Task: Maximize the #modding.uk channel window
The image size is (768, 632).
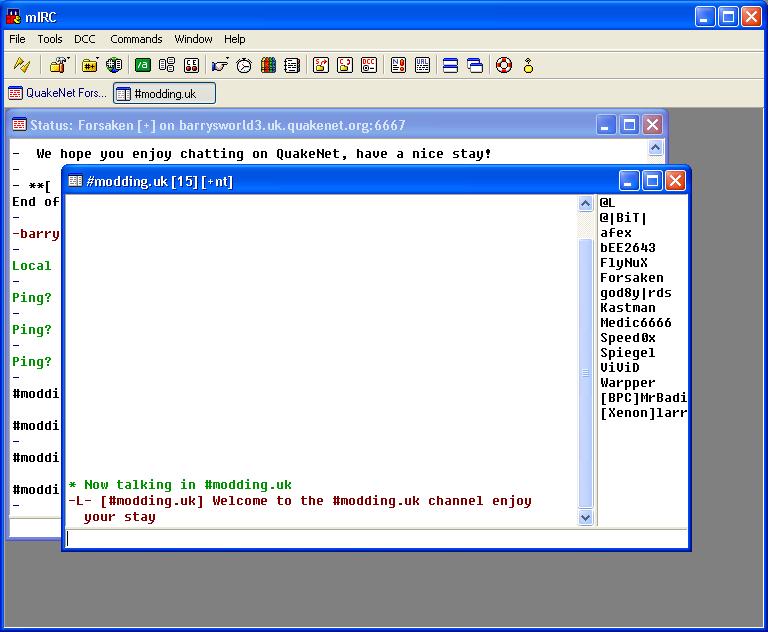Action: coord(652,181)
